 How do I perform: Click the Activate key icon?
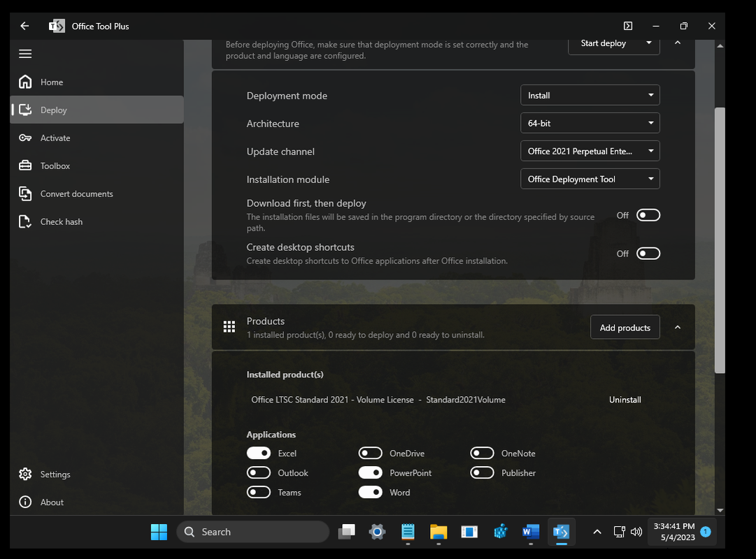[25, 138]
